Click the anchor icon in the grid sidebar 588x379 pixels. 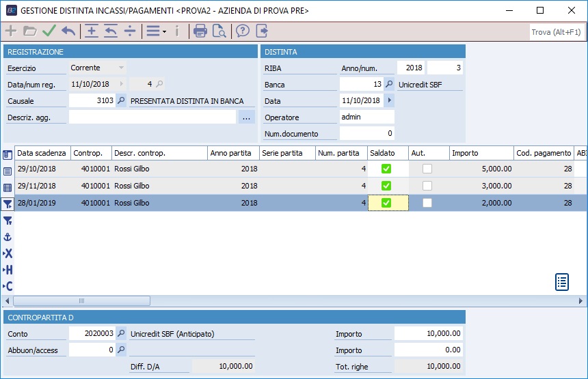point(8,237)
